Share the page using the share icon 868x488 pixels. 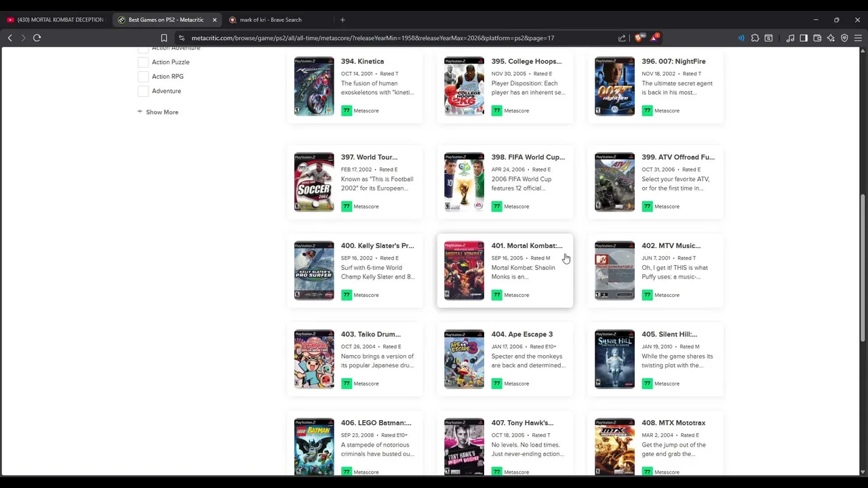[x=622, y=38]
